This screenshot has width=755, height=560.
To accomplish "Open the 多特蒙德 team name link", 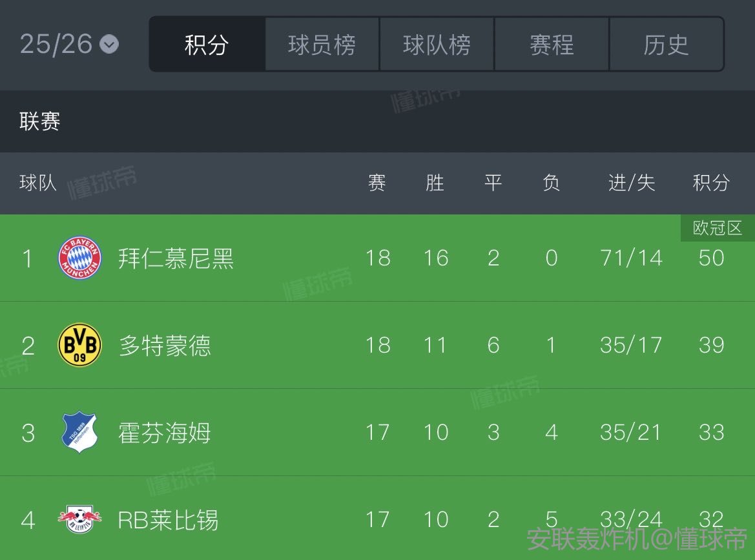I will pos(165,346).
